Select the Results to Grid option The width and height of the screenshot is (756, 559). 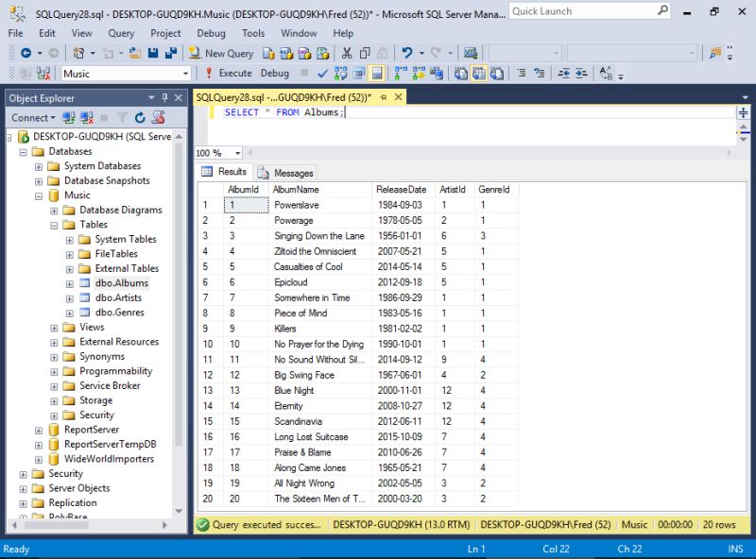(479, 74)
